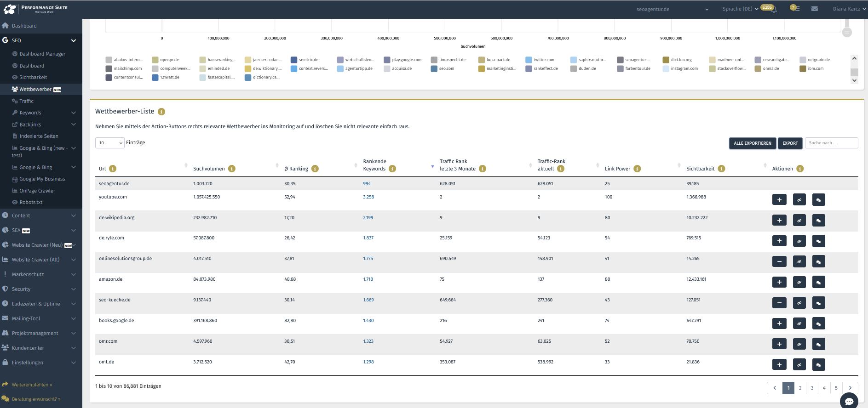Viewport: 868px width, 408px height.
Task: Toggle instagram.com legend series
Action: 680,68
